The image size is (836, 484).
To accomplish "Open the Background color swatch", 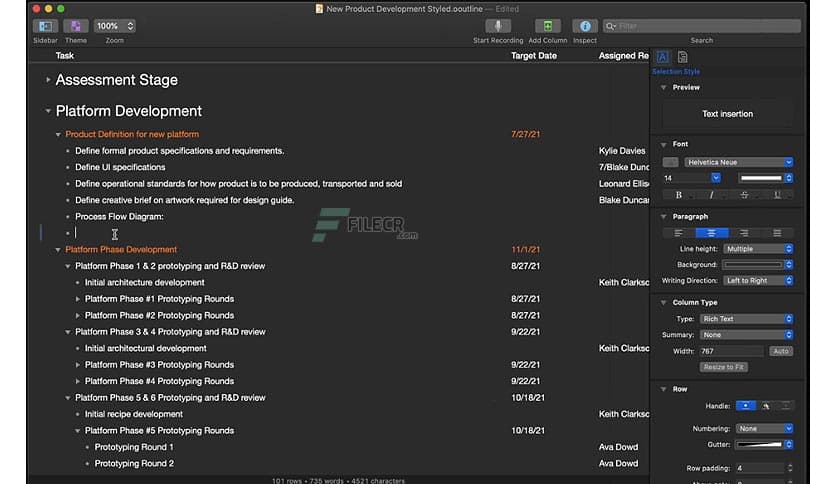I will pos(758,265).
